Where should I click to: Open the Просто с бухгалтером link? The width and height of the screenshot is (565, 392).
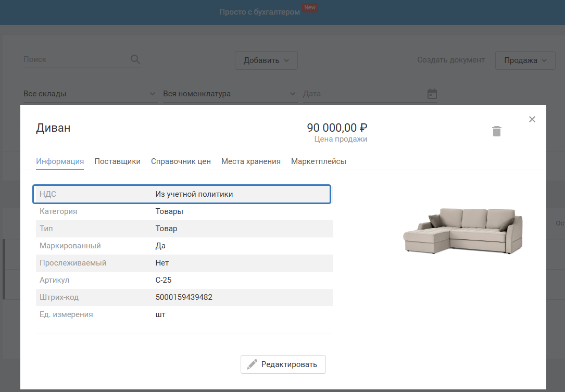(x=259, y=12)
